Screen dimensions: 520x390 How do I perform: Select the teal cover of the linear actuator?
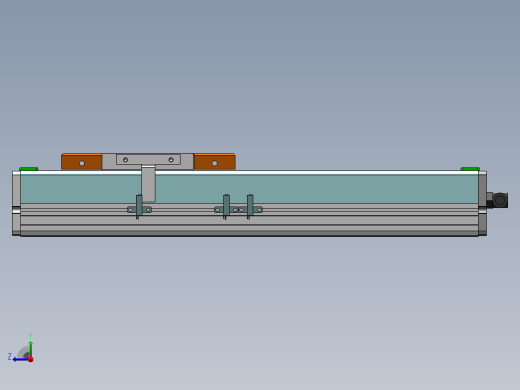pyautogui.click(x=249, y=189)
